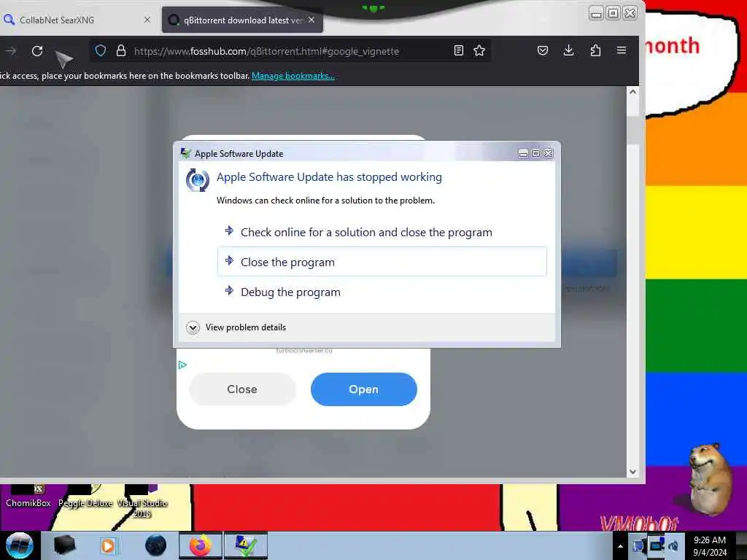Open the Visual Studio 2015 desktop shortcut

point(142,502)
